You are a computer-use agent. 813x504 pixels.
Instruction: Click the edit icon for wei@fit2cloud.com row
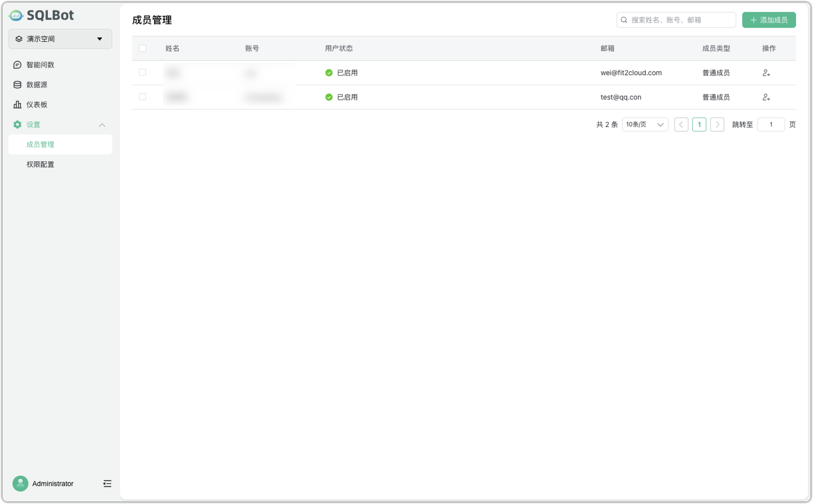766,72
